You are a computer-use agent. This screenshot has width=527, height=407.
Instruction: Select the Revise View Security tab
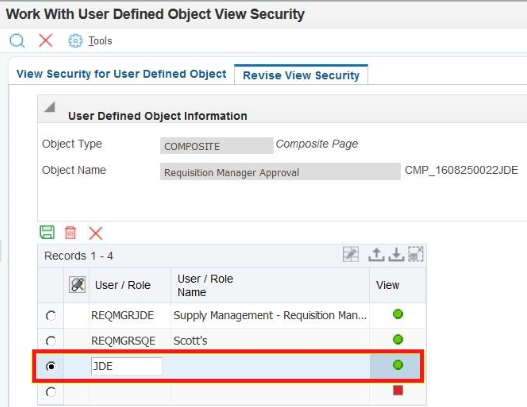pyautogui.click(x=301, y=75)
